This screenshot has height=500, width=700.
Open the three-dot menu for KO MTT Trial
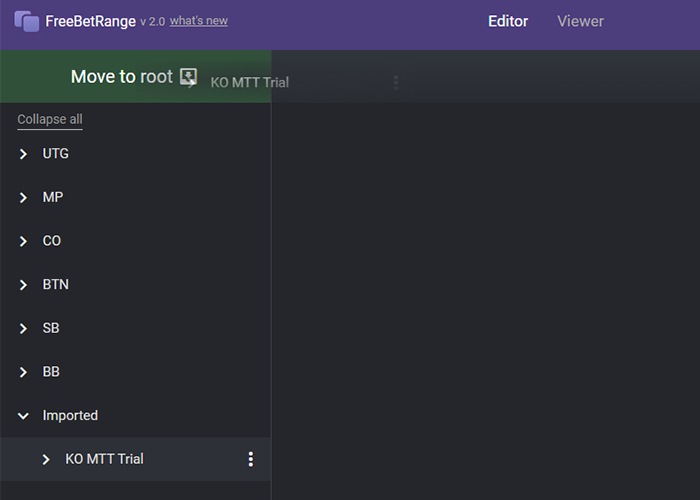[x=251, y=459]
